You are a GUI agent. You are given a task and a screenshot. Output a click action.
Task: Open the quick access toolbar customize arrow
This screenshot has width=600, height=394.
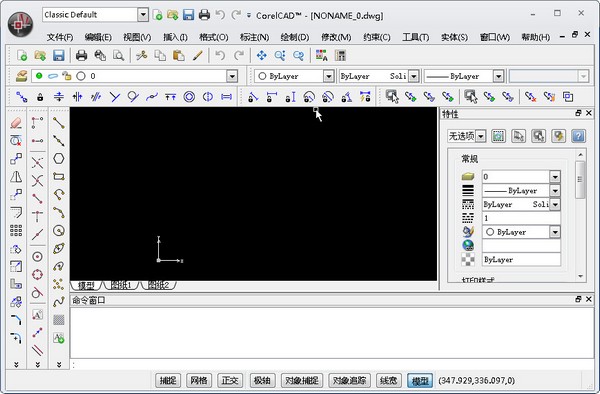click(x=249, y=16)
